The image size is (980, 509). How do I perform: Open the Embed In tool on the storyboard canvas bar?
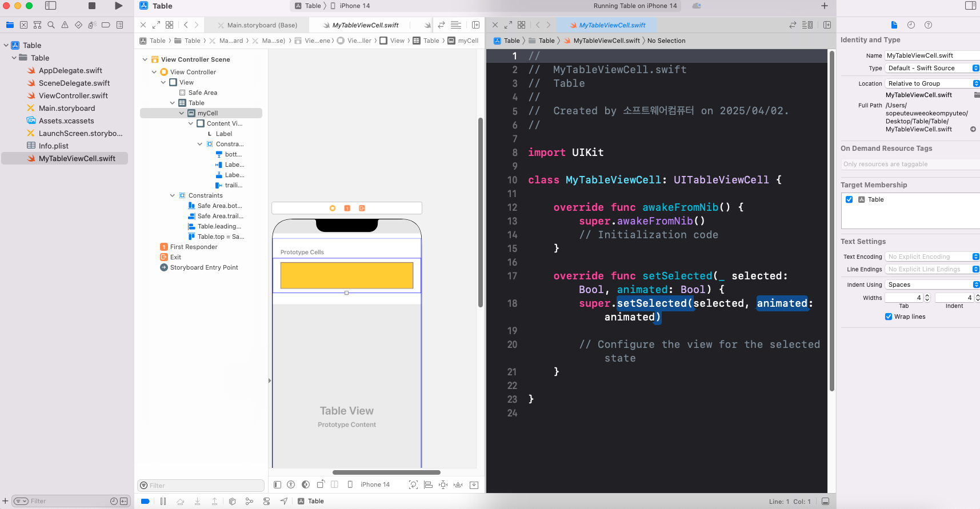[474, 485]
